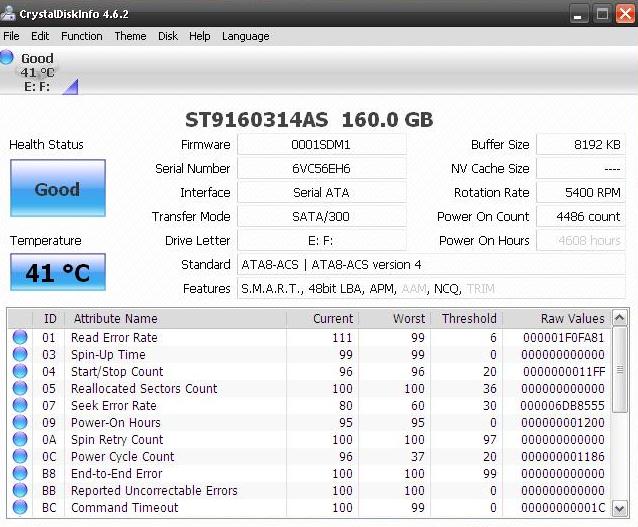Click the Rotation Rate field 5400 RPM
Viewport: 638px width, 527px height.
coord(581,192)
